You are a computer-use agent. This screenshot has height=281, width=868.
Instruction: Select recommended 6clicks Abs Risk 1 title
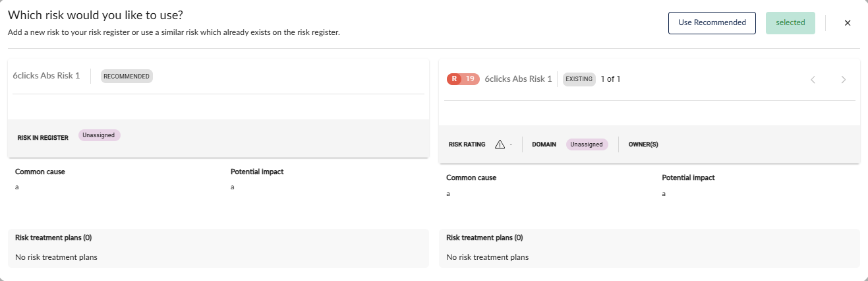coord(46,76)
